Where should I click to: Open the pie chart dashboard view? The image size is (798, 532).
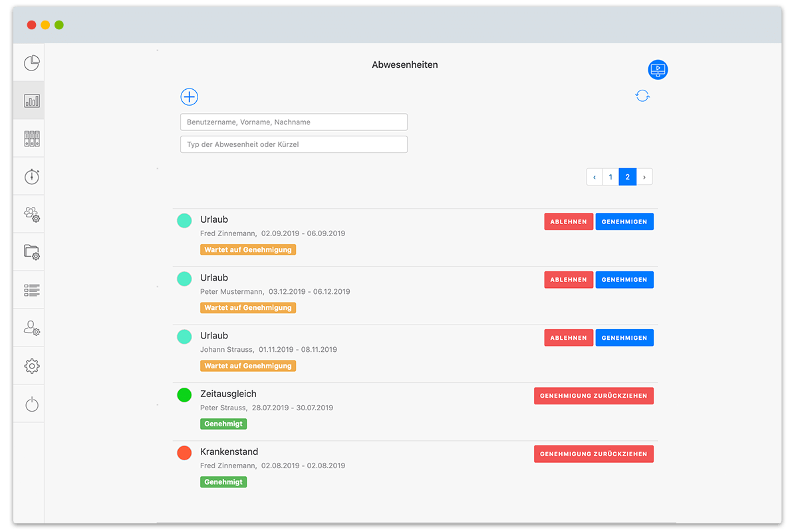[x=31, y=62]
